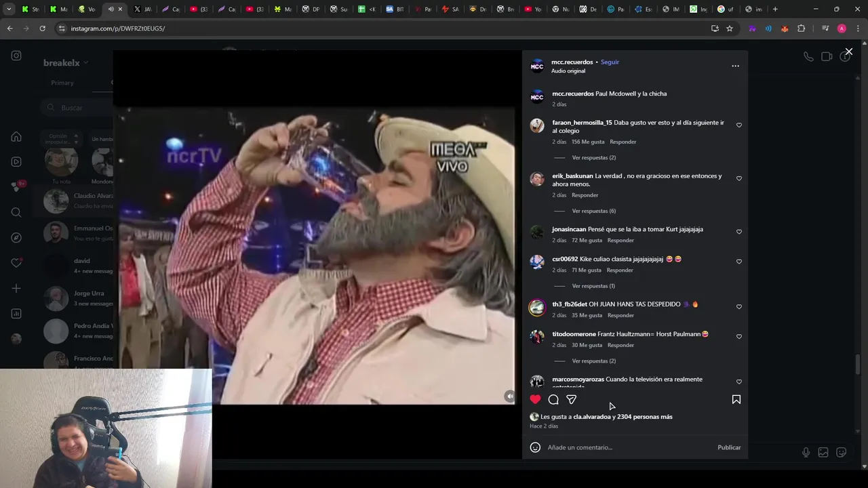Bookmark this page with the star icon
Screen dimensions: 868x488
pos(730,28)
